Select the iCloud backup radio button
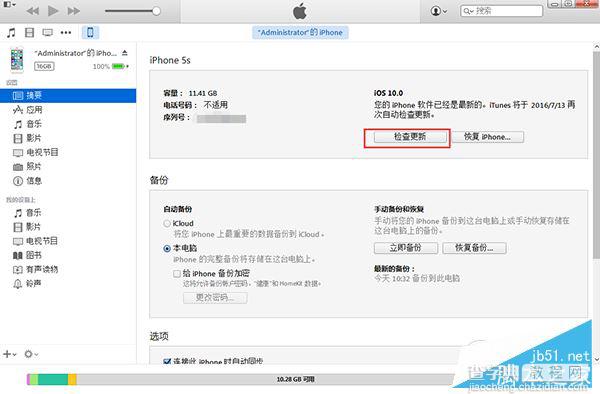 coord(167,223)
